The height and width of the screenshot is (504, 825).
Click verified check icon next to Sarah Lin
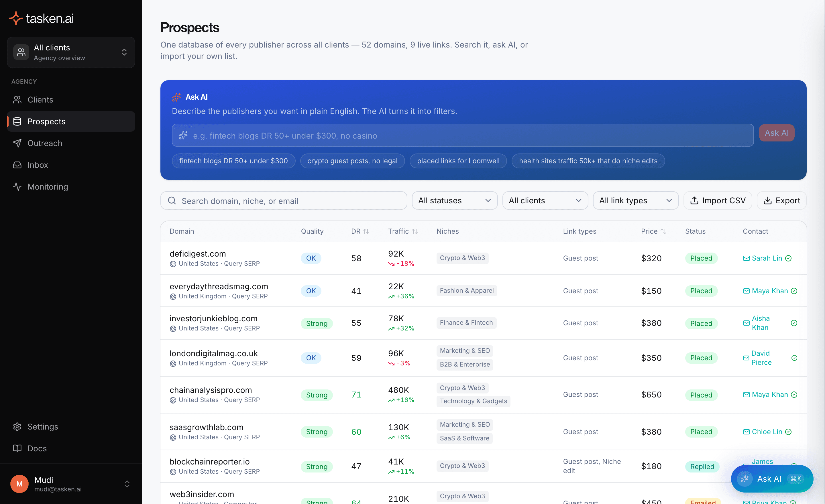click(789, 258)
